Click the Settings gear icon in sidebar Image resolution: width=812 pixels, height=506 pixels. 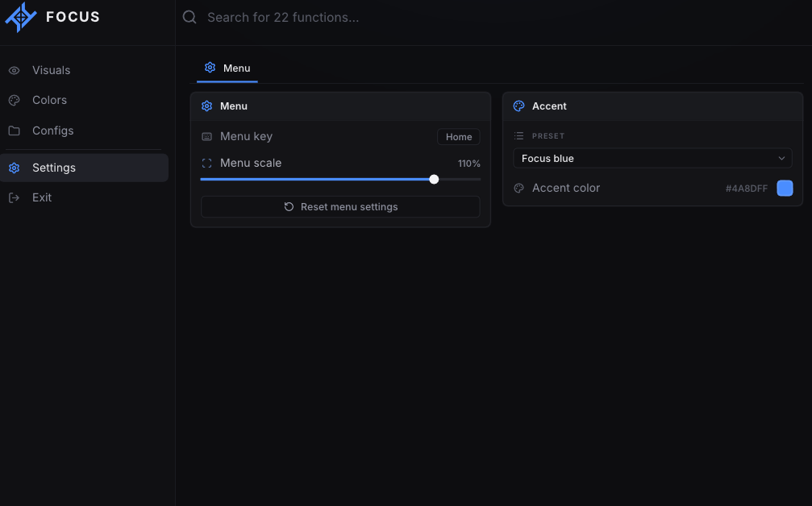pos(14,168)
